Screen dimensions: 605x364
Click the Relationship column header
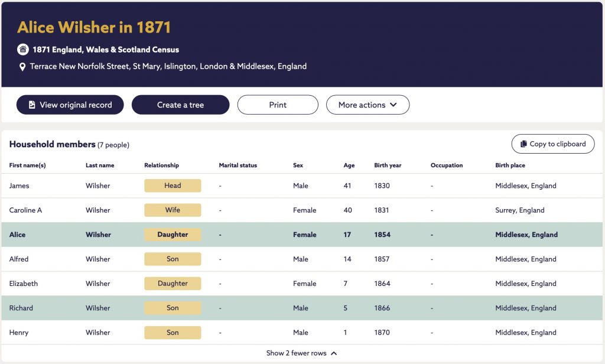click(x=162, y=165)
